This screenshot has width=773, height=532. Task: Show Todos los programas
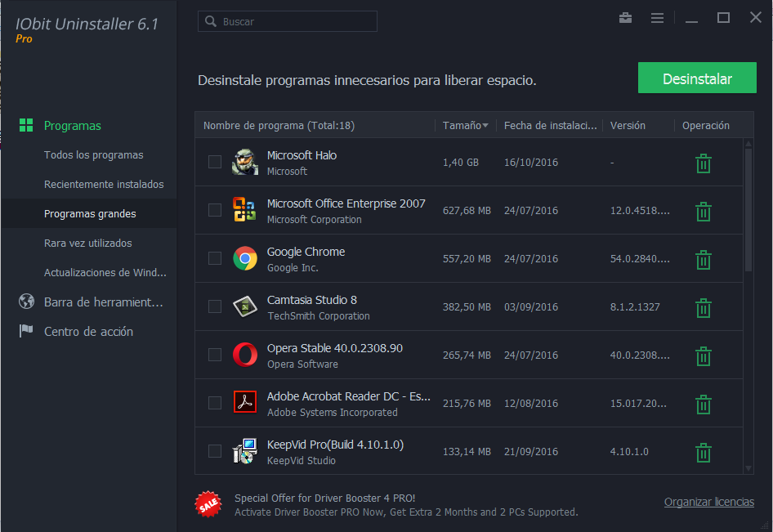click(x=94, y=154)
